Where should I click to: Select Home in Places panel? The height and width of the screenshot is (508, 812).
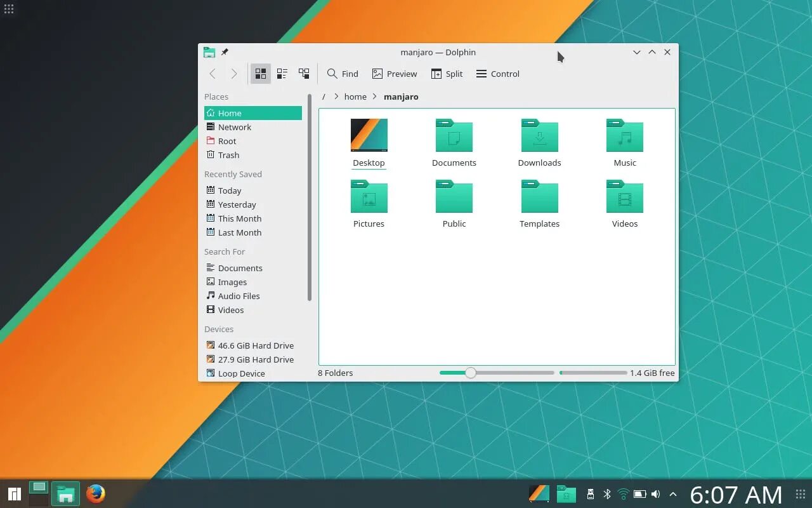tap(253, 113)
